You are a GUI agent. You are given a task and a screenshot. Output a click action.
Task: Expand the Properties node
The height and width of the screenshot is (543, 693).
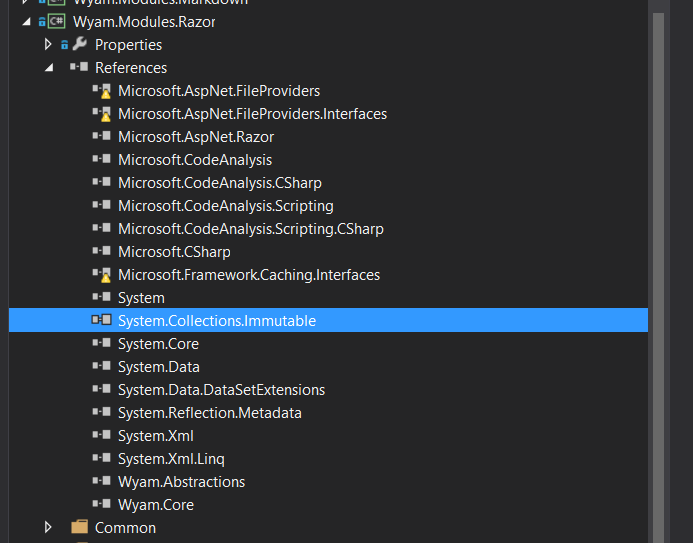click(x=48, y=44)
